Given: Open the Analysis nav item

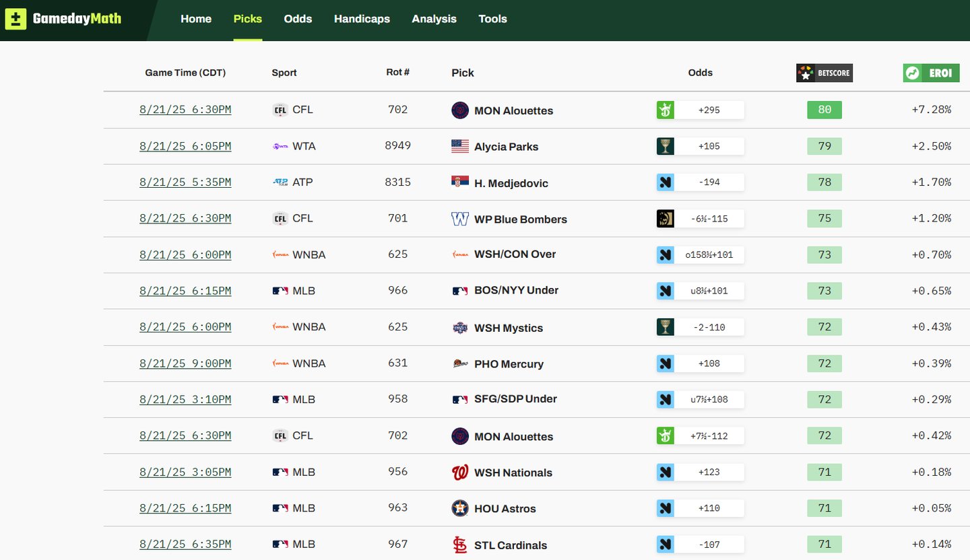Looking at the screenshot, I should pos(434,19).
